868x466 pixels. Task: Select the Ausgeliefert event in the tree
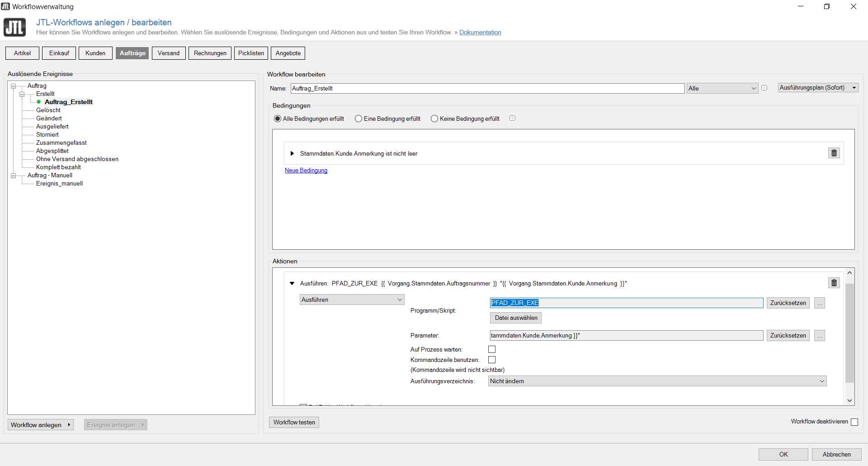(x=52, y=126)
